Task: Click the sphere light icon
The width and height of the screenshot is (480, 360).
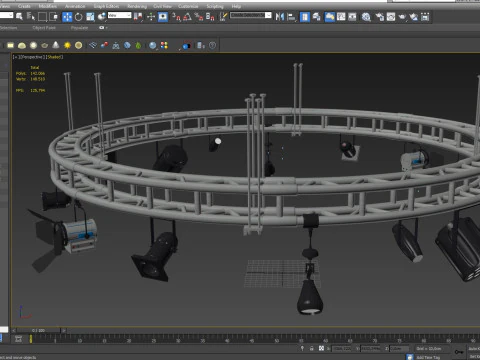Action: (33, 45)
